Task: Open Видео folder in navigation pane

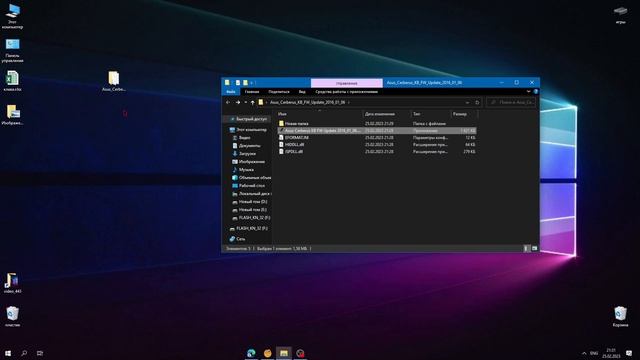Action: 242,138
